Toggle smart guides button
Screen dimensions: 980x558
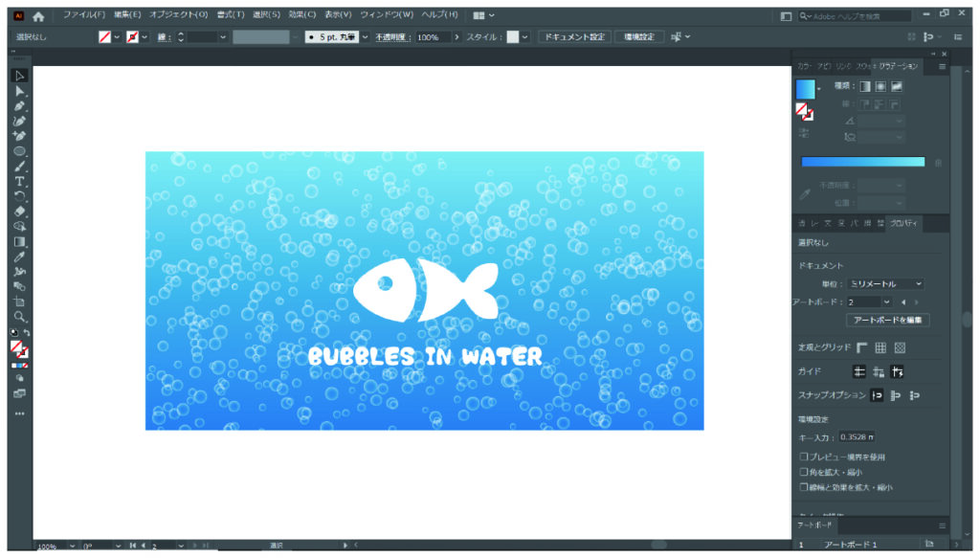click(898, 371)
